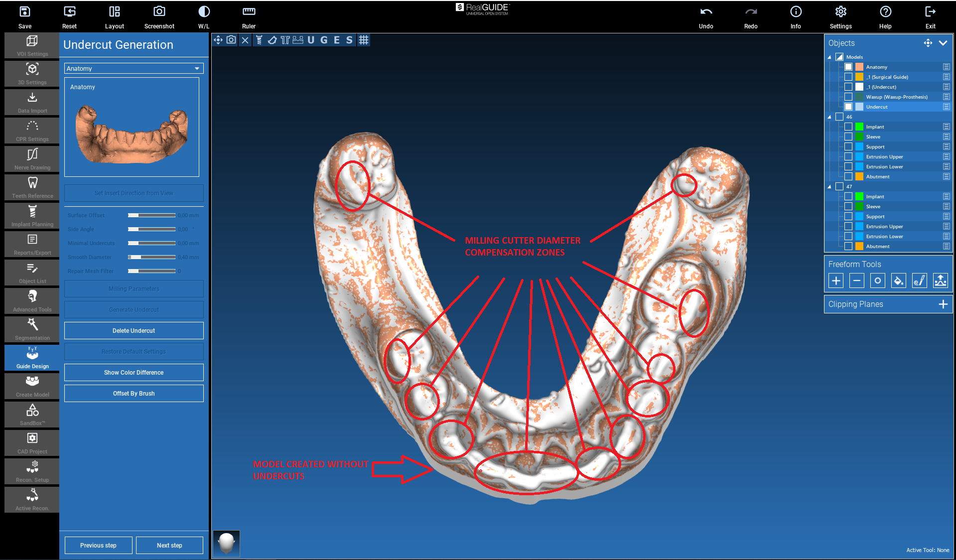The image size is (956, 560).
Task: Collapse the Objects panel chevron
Action: [943, 43]
